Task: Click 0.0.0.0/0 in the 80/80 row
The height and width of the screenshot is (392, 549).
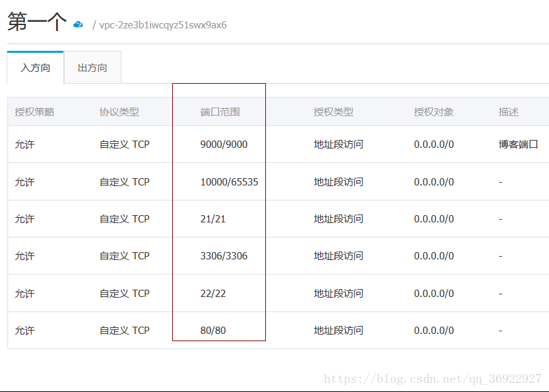Action: 434,331
